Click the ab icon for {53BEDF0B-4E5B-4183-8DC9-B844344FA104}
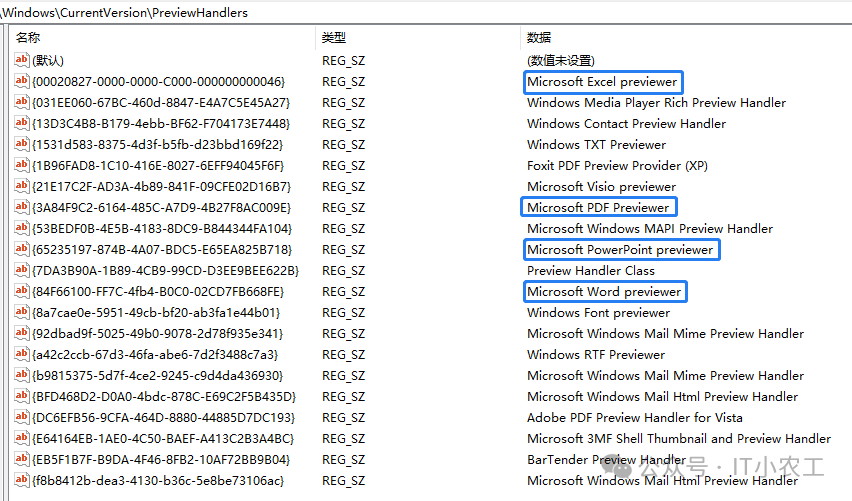 [22, 228]
